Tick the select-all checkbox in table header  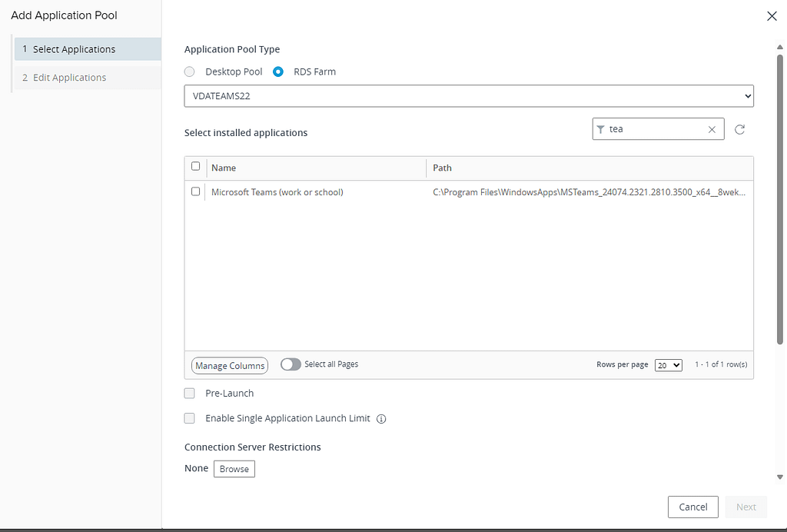[x=195, y=166]
